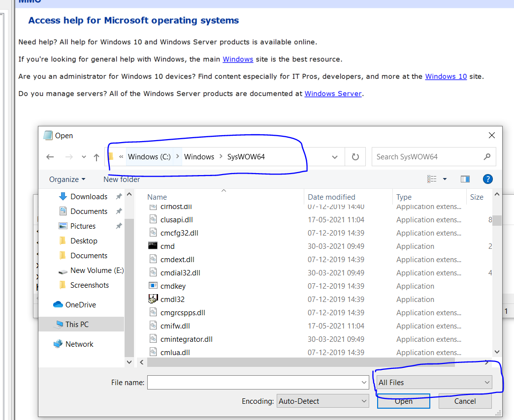Close the Open dialog
This screenshot has width=514, height=420.
tap(492, 135)
